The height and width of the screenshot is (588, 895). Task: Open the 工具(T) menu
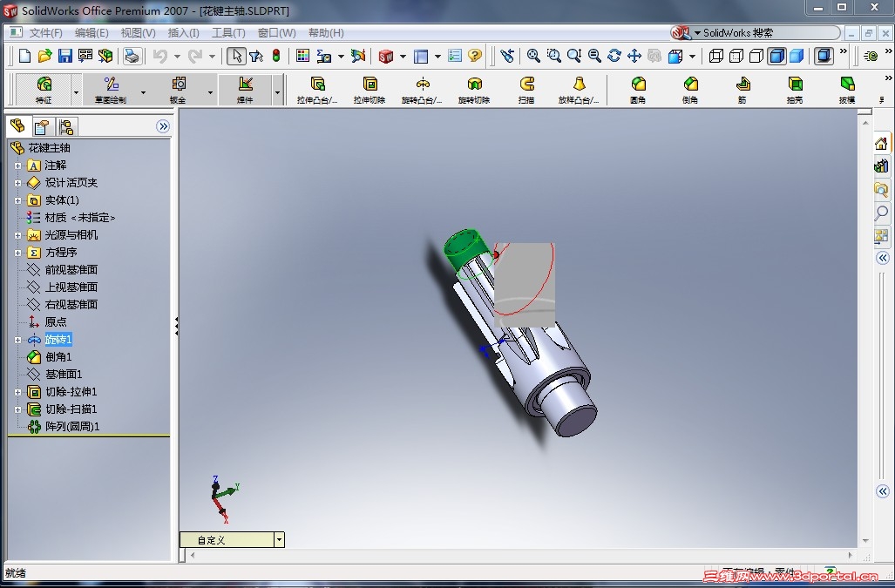[228, 33]
